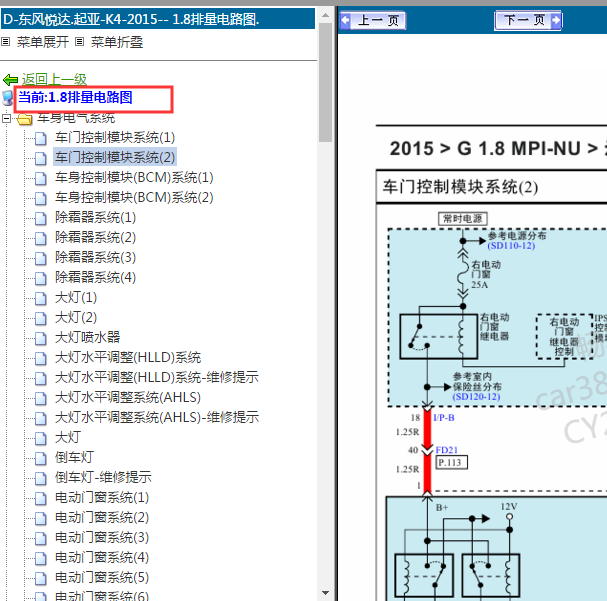The image size is (607, 601).
Task: Click the 菜单展开 list icon
Action: click(x=5, y=41)
